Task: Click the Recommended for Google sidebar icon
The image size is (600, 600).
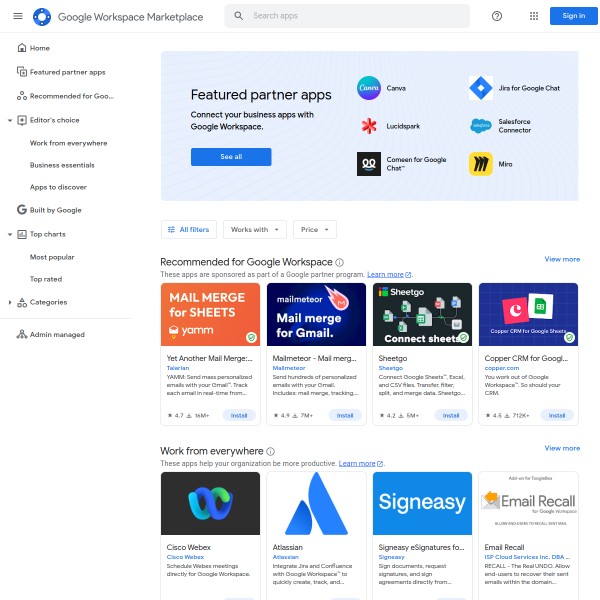Action: point(22,96)
